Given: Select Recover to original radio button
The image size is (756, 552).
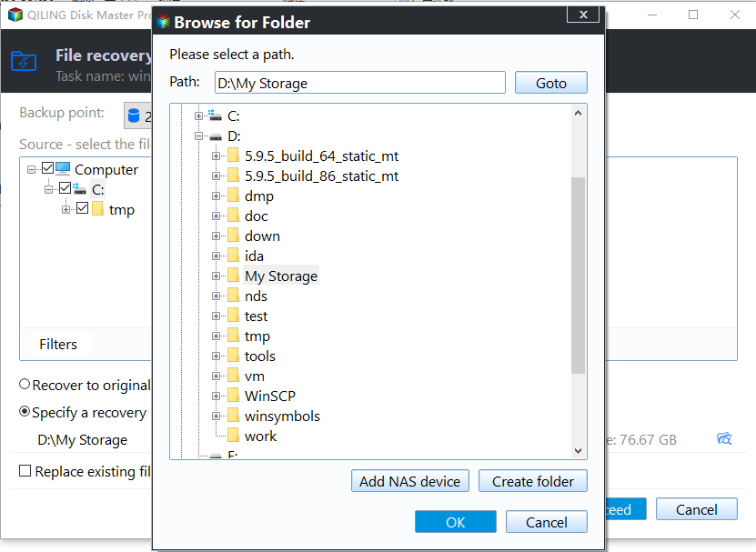Looking at the screenshot, I should click(x=25, y=385).
